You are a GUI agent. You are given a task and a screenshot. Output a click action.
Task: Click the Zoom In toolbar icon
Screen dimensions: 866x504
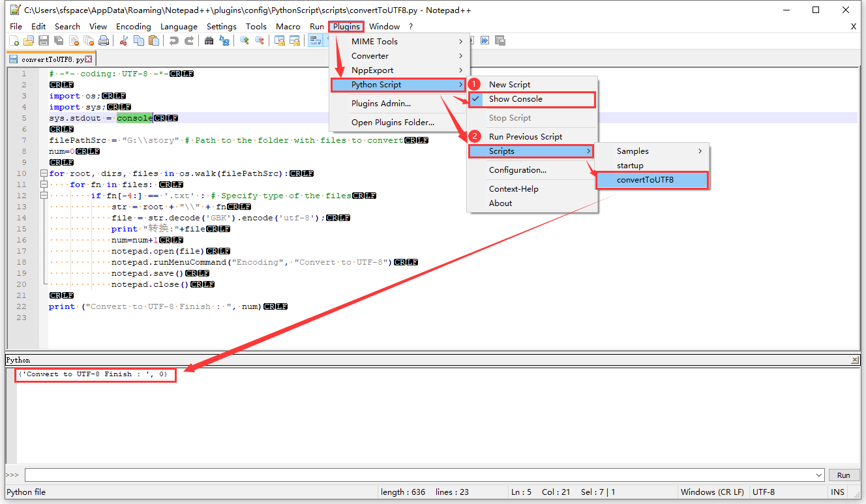click(244, 40)
